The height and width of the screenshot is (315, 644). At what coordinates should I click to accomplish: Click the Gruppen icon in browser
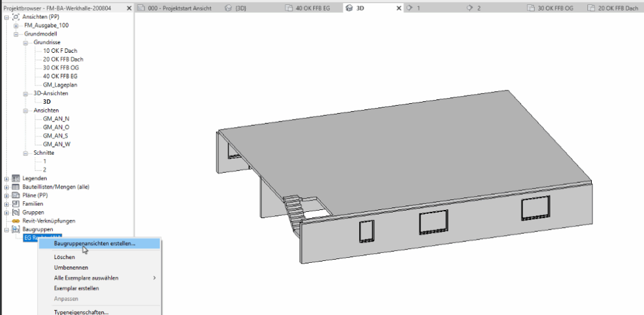point(16,213)
